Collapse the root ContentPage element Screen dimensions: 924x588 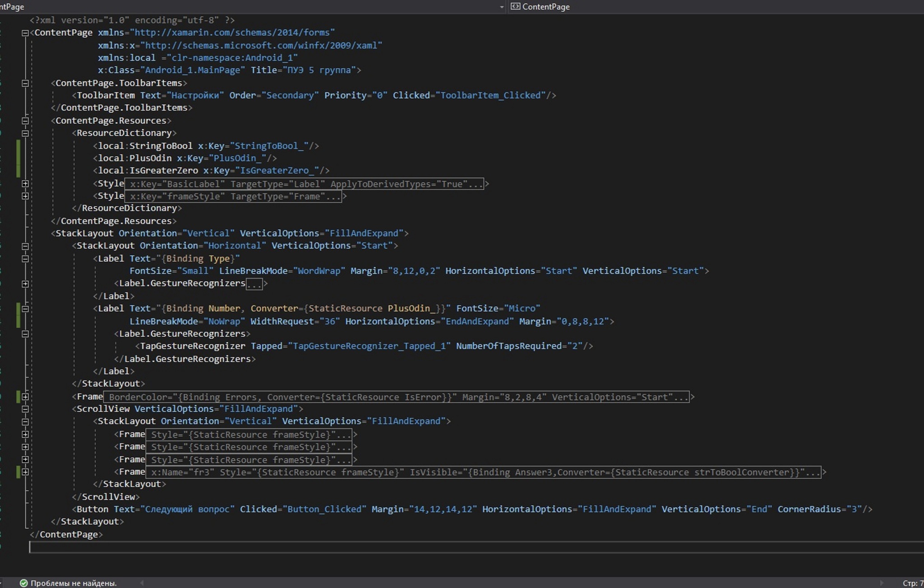25,33
